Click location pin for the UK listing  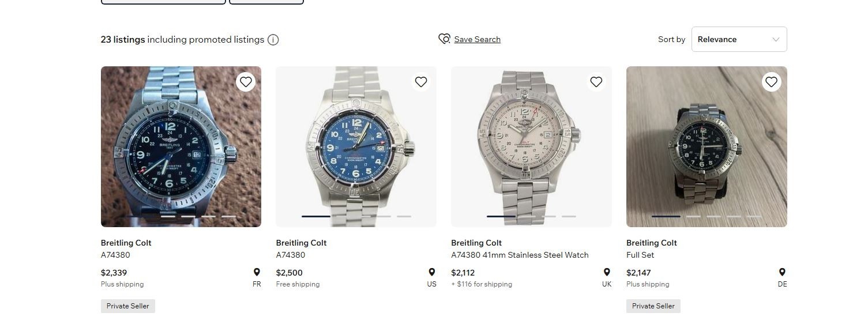tap(607, 272)
